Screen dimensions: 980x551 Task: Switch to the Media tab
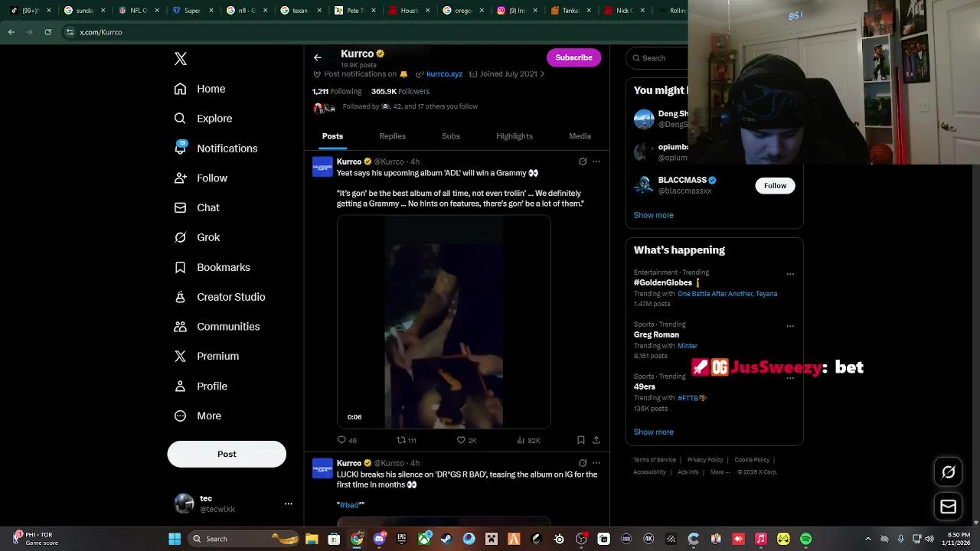tap(580, 136)
